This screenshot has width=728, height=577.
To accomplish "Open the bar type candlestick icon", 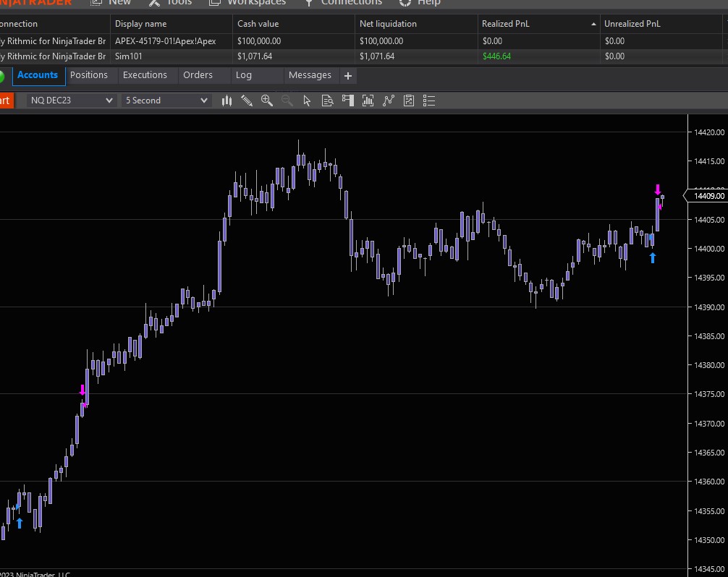I will point(227,101).
